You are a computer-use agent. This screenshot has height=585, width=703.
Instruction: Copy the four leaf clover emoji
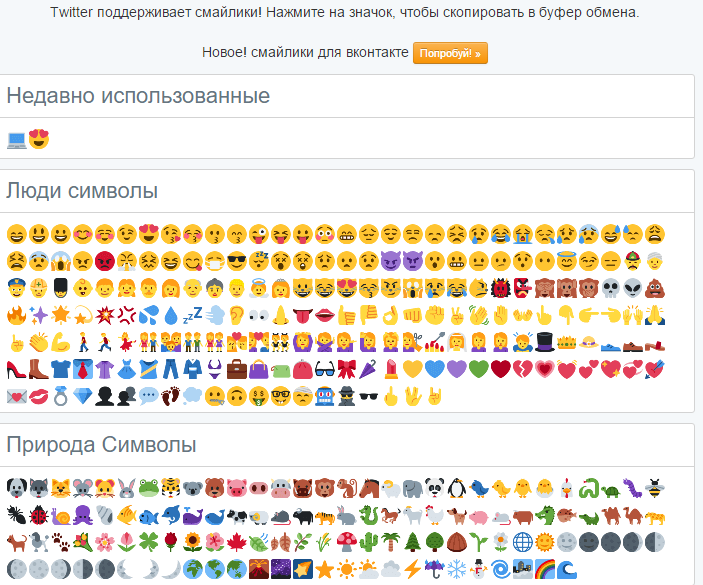point(148,542)
